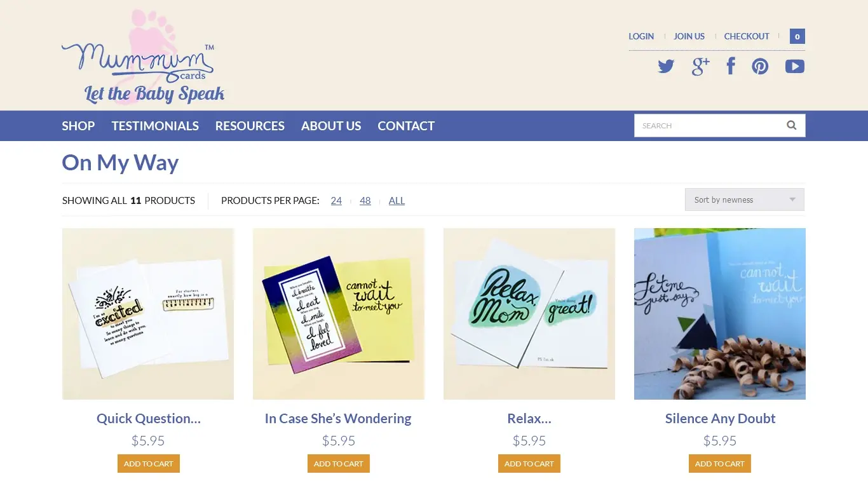The height and width of the screenshot is (488, 868).
Task: Add Relax card to cart
Action: click(x=529, y=464)
